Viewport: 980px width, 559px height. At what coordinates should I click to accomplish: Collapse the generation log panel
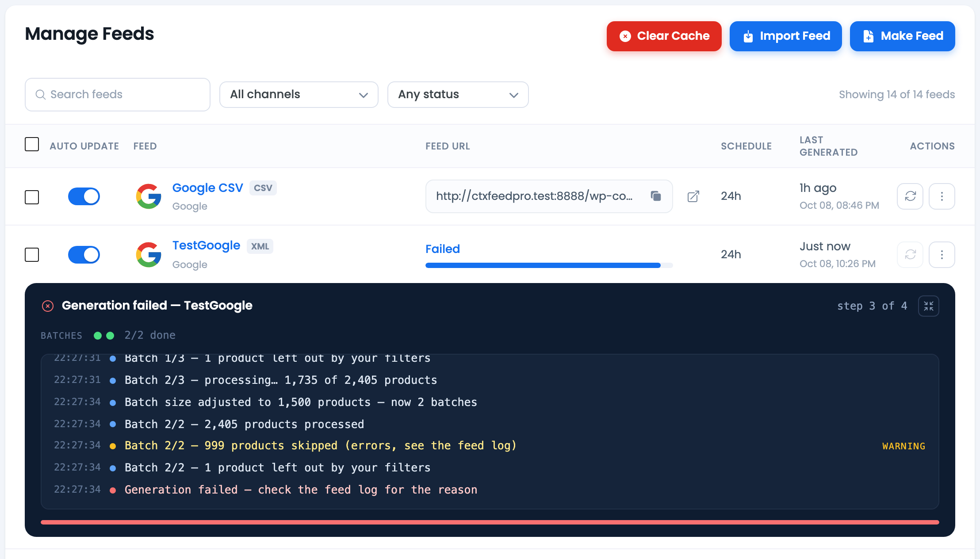[x=929, y=306]
